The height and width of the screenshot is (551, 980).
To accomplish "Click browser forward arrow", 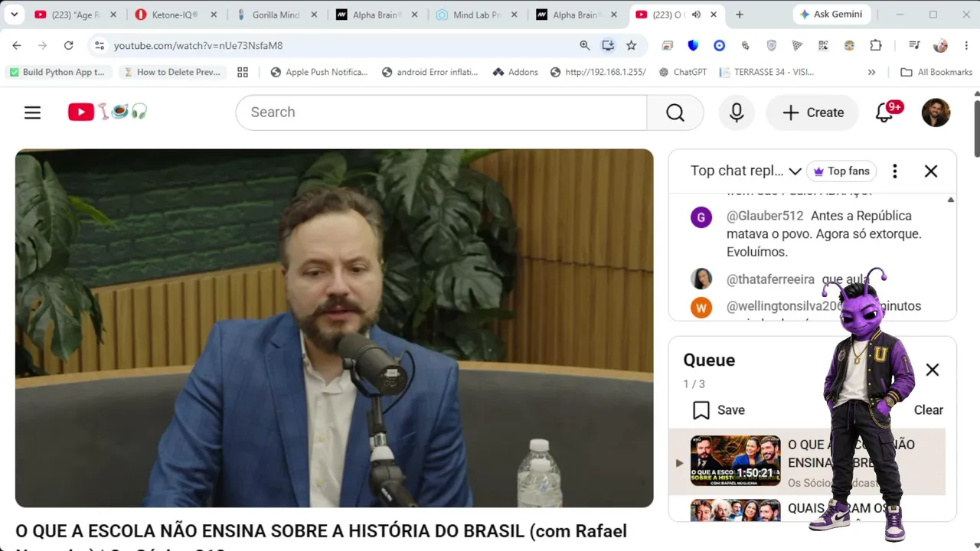I will click(x=42, y=45).
